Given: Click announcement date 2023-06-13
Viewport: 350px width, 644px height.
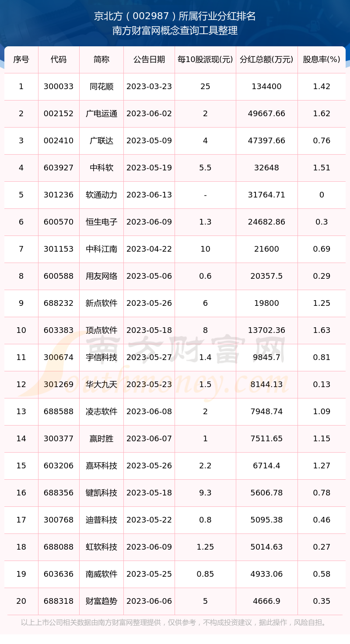Looking at the screenshot, I should pyautogui.click(x=149, y=195).
